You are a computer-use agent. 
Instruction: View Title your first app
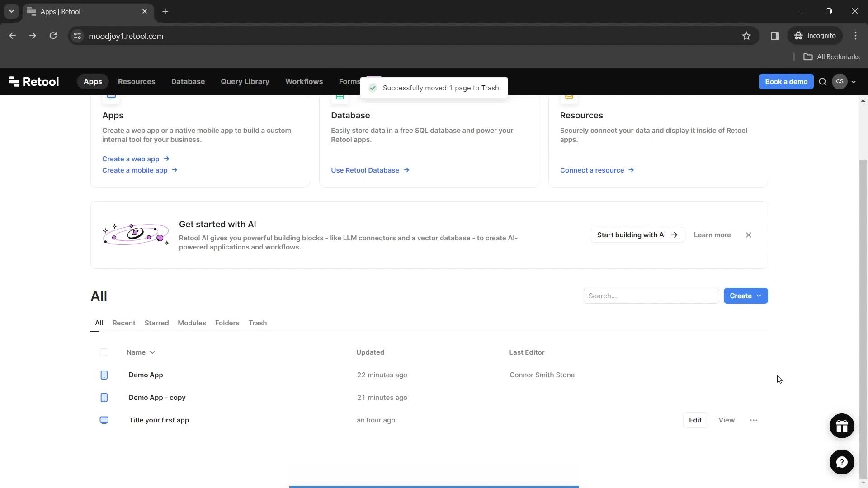pyautogui.click(x=726, y=420)
